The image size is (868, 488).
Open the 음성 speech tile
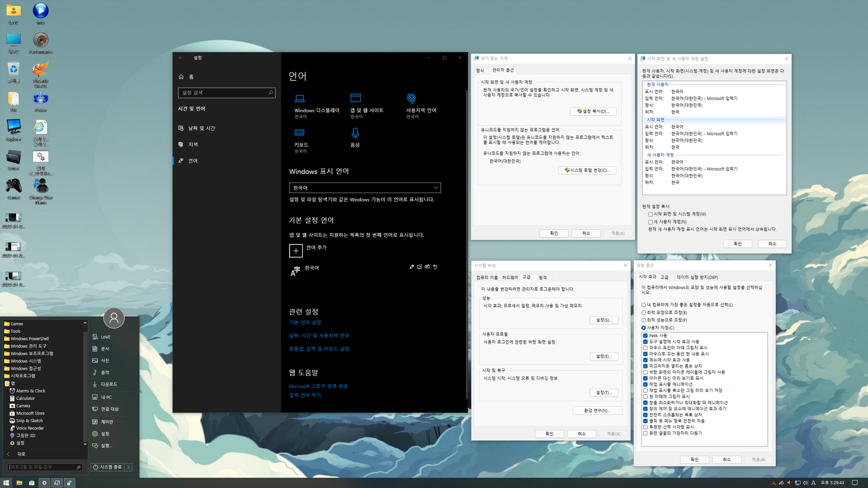point(355,138)
